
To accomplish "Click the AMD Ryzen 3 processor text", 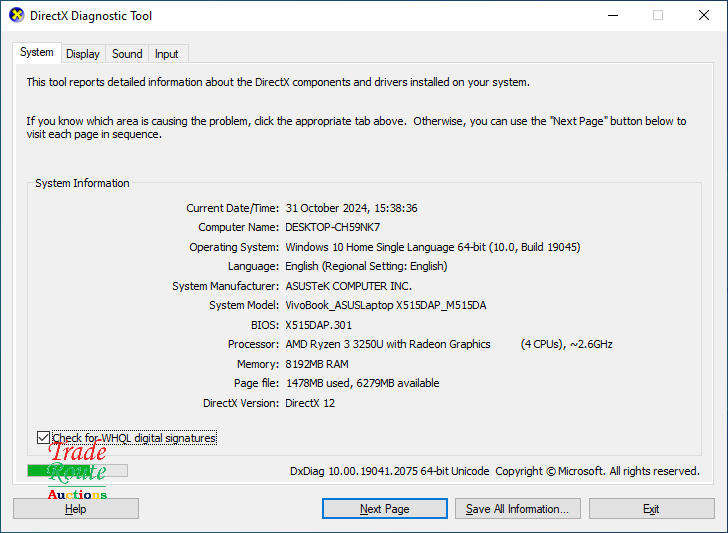I will click(388, 344).
